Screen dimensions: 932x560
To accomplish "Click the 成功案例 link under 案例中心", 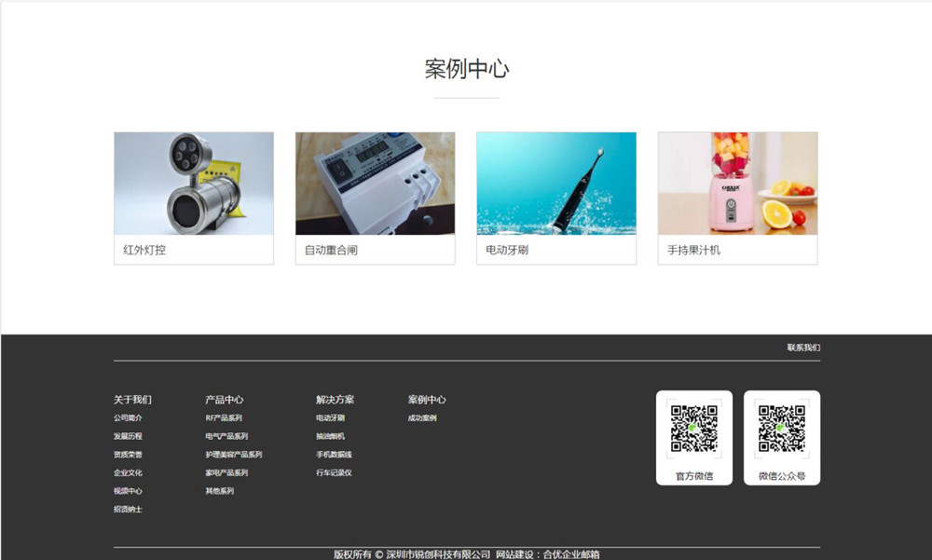I will pos(423,417).
